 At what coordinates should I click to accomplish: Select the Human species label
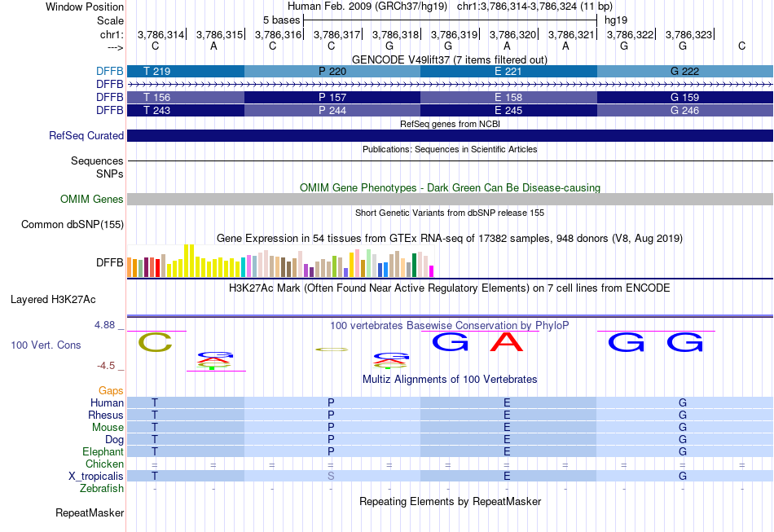coord(107,402)
